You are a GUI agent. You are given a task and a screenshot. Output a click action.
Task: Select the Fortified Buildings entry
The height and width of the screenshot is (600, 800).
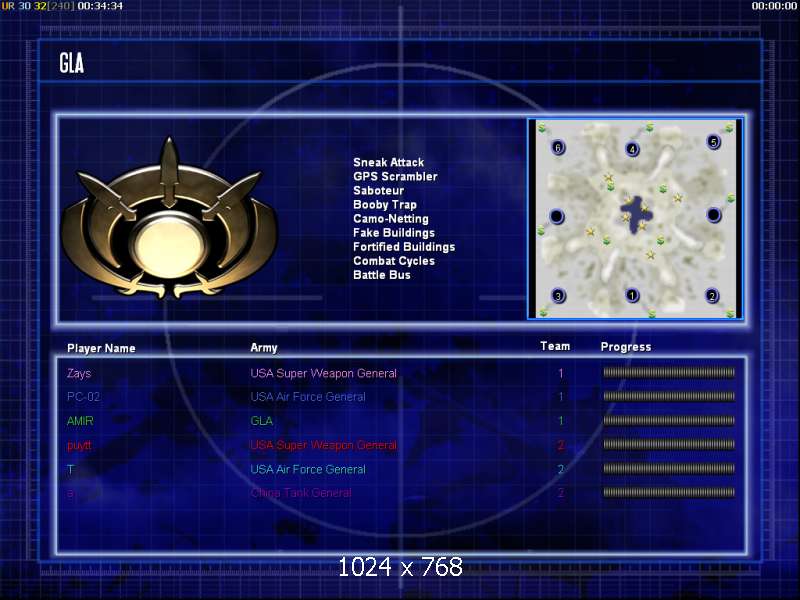coord(404,247)
